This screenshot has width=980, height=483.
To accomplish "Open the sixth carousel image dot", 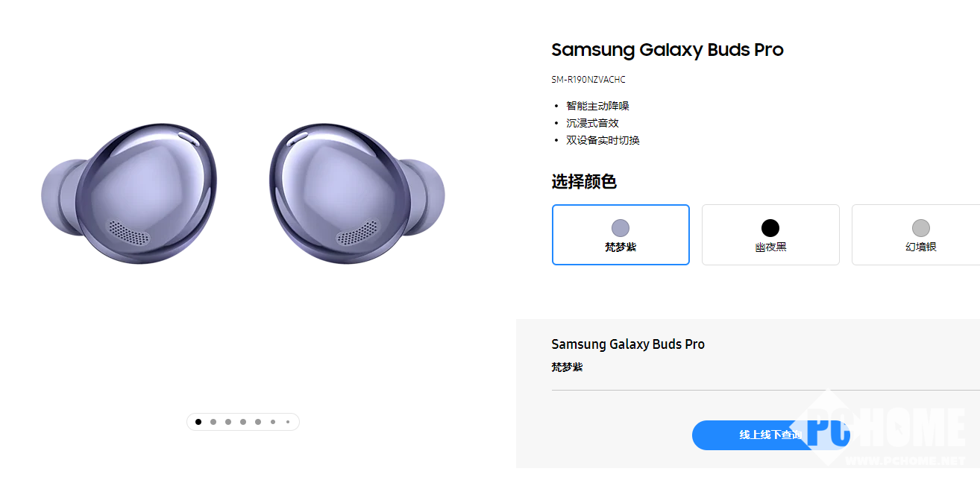I will pyautogui.click(x=273, y=422).
